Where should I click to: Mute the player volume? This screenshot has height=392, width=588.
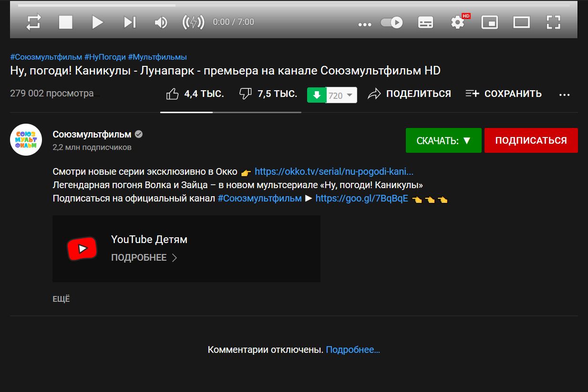coord(161,22)
